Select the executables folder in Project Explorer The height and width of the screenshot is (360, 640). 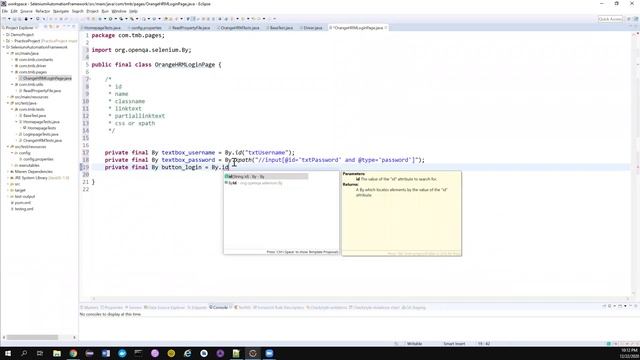click(29, 165)
